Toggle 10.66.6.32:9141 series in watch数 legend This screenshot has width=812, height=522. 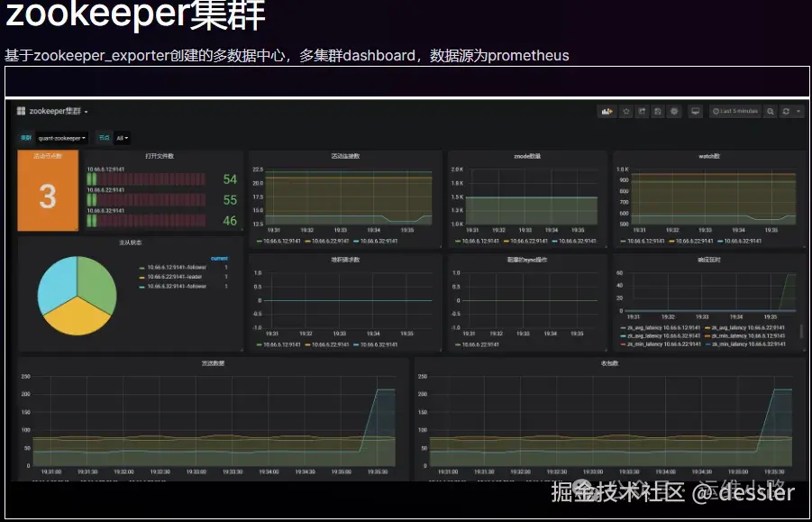coord(740,242)
